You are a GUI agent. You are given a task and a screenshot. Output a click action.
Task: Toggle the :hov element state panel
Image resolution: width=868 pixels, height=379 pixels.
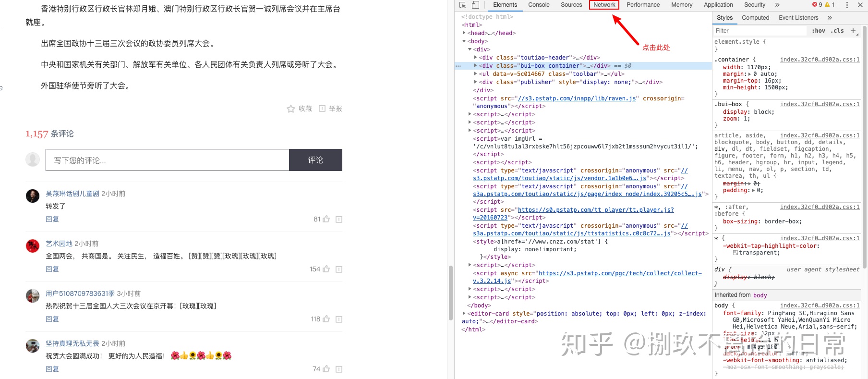click(819, 31)
